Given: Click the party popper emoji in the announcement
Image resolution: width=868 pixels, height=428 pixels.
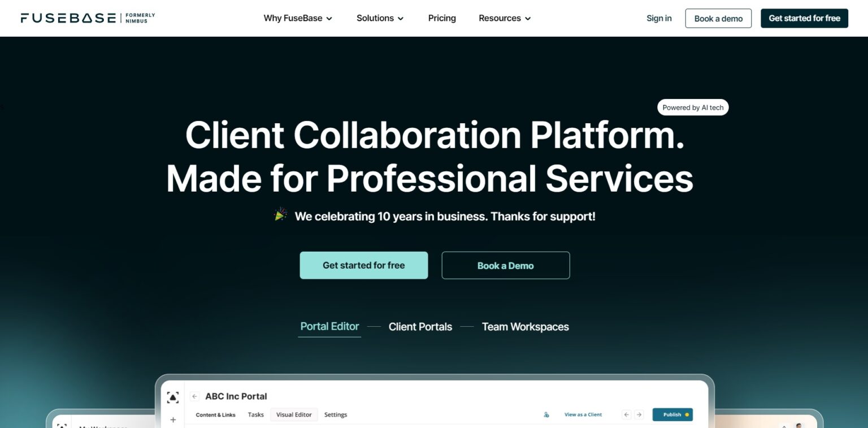Looking at the screenshot, I should (x=280, y=215).
